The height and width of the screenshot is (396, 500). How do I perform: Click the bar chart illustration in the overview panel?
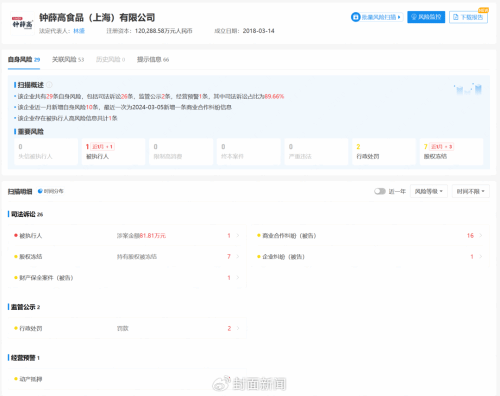(468, 89)
